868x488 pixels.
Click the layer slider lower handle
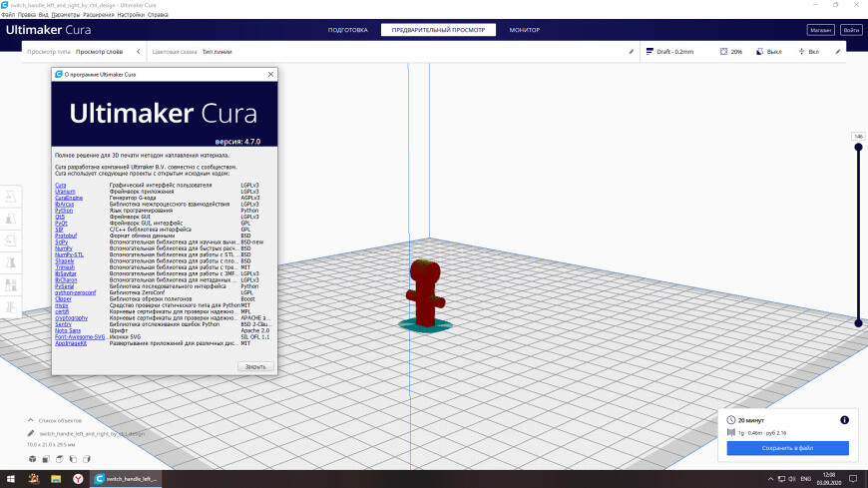pos(858,323)
